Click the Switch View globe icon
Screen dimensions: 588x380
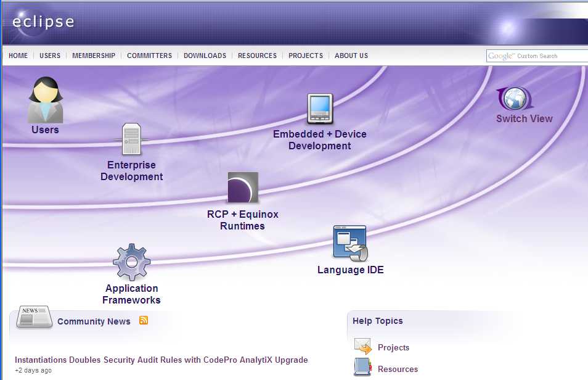point(515,98)
